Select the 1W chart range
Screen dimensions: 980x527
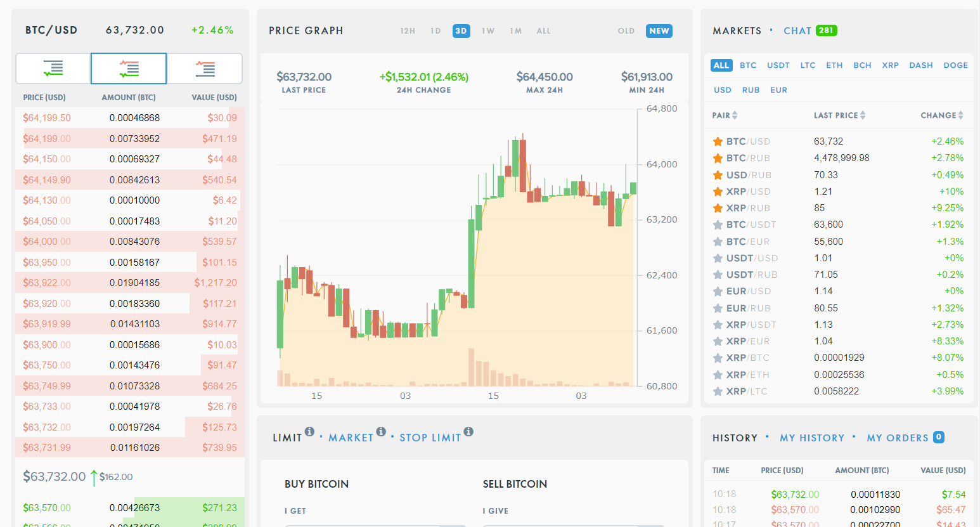coord(488,31)
